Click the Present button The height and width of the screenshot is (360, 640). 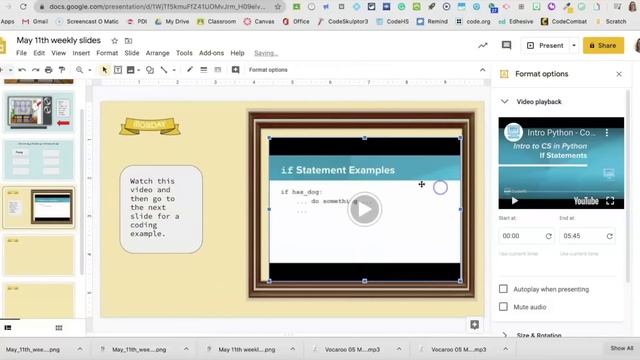(545, 45)
